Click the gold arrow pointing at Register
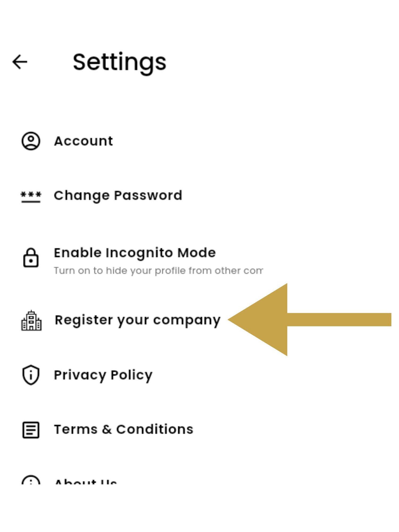This screenshot has width=399, height=532. coord(310,320)
